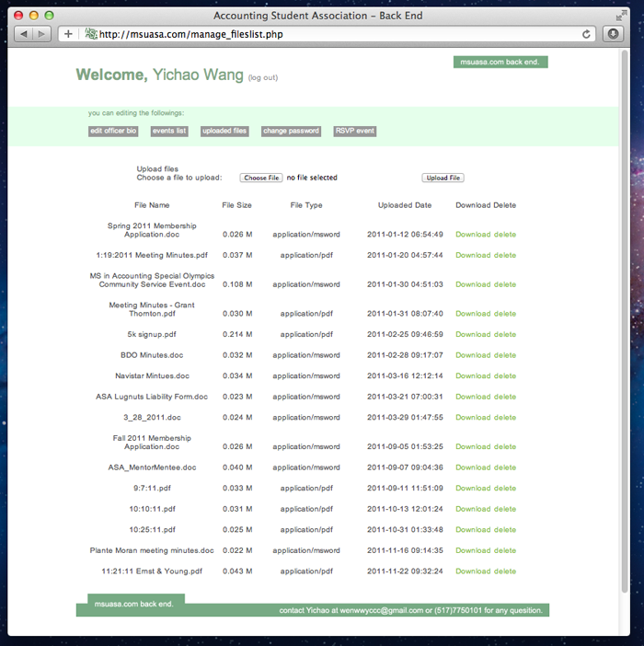This screenshot has height=646, width=644.
Task: Download the 5k signup.pdf file
Action: pos(473,335)
